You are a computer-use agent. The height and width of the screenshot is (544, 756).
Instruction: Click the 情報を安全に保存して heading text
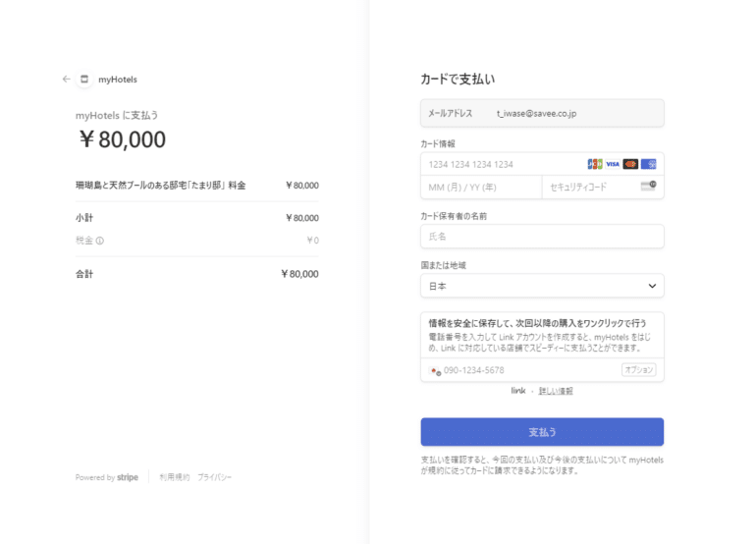(x=538, y=323)
